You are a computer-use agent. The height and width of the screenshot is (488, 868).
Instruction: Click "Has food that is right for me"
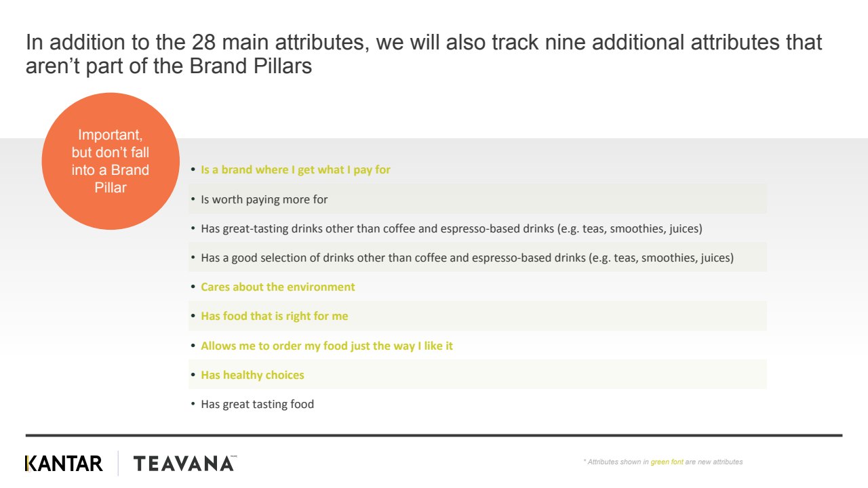pyautogui.click(x=275, y=316)
